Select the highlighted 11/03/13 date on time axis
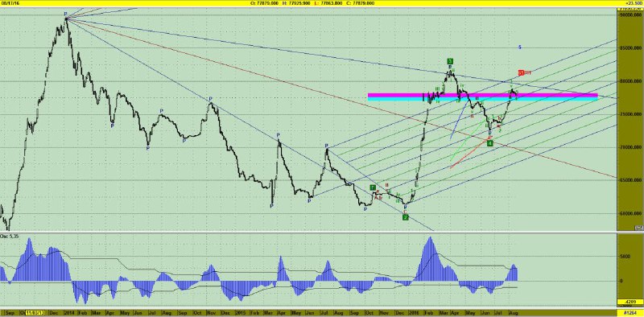 pyautogui.click(x=35, y=313)
